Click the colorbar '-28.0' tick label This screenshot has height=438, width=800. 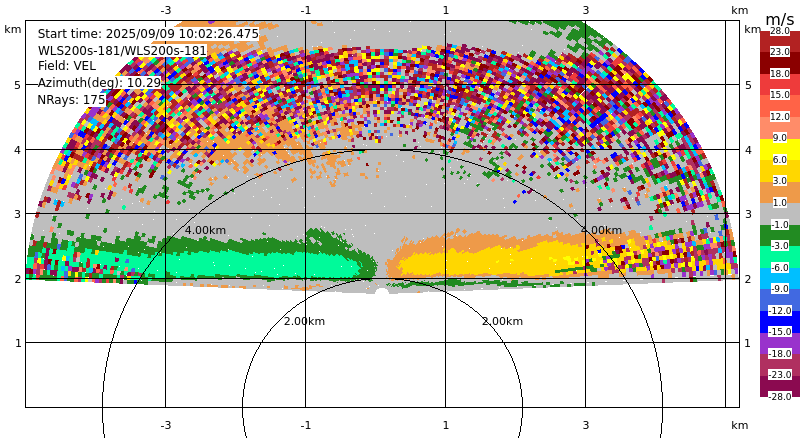780,396
